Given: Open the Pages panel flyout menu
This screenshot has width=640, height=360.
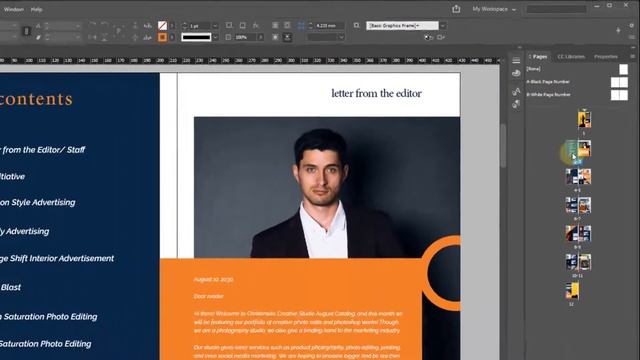Looking at the screenshot, I should point(632,57).
